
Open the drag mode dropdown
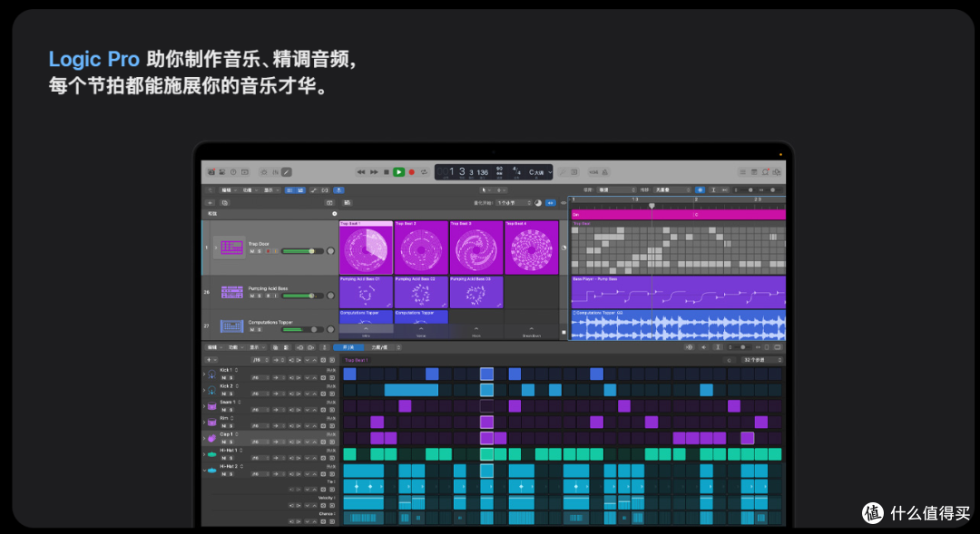coord(672,189)
